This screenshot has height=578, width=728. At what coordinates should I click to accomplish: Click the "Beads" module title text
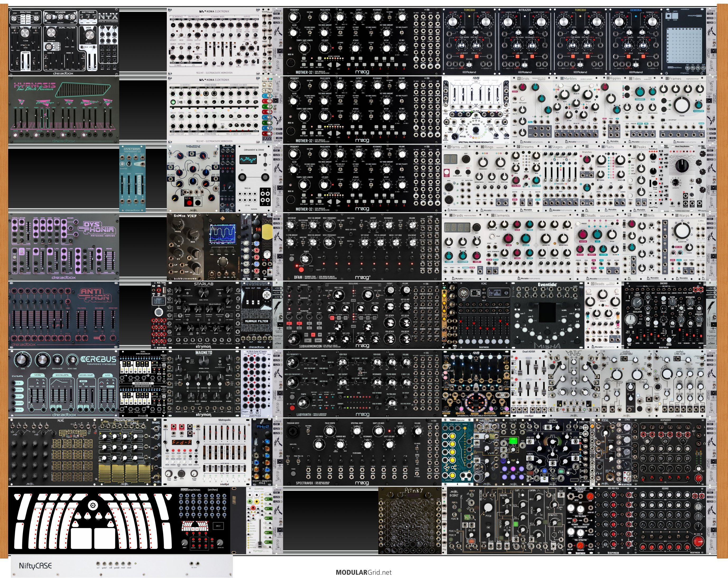[599, 284]
